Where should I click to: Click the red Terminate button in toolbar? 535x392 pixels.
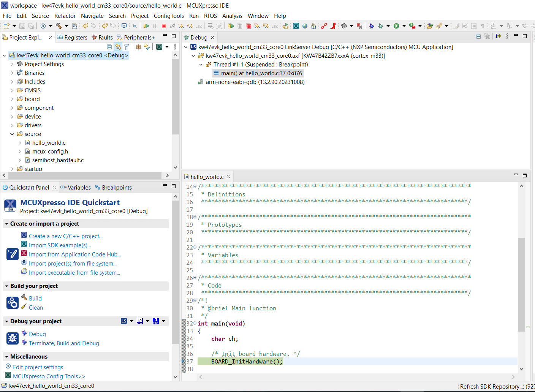pyautogui.click(x=164, y=26)
